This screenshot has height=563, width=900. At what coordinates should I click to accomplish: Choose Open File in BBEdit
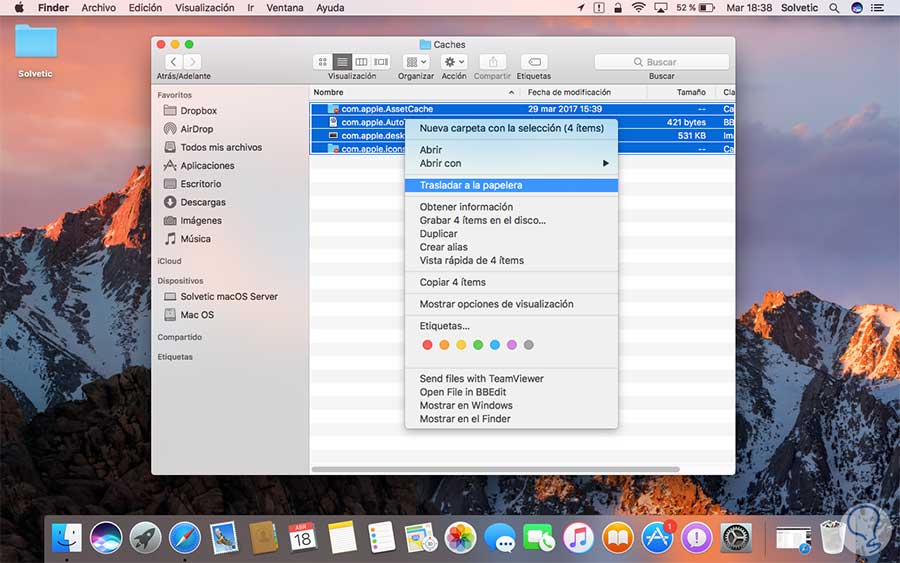[x=511, y=392]
